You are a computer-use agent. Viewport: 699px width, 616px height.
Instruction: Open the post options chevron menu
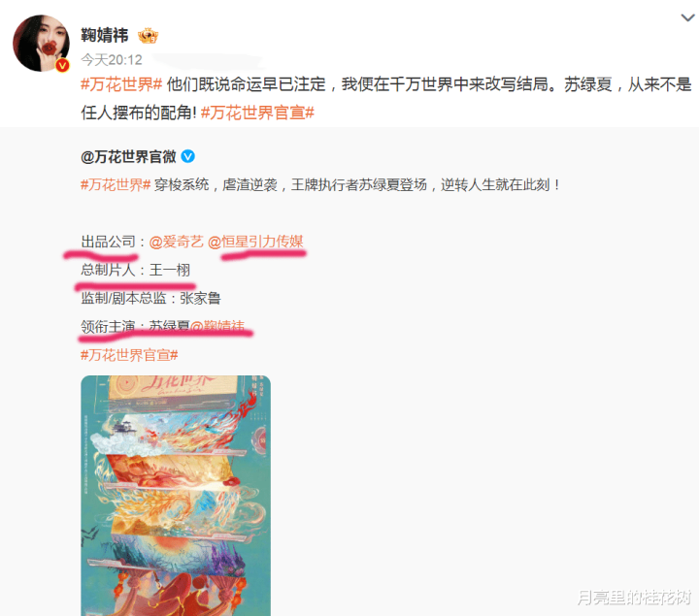point(688,18)
